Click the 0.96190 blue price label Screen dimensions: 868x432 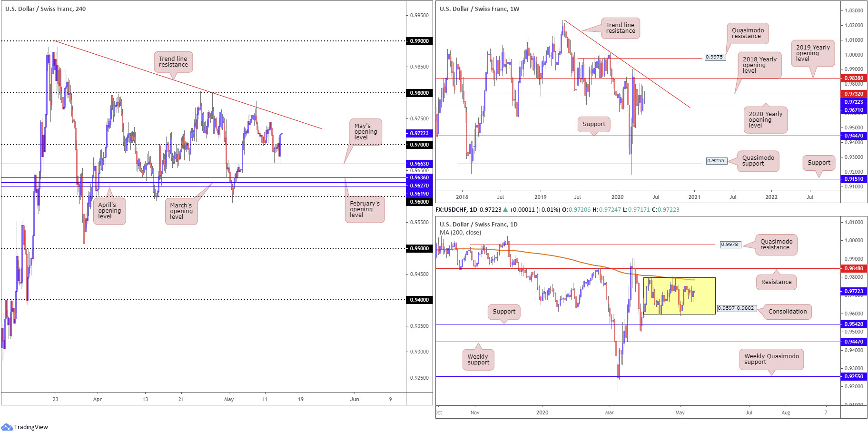[x=419, y=194]
